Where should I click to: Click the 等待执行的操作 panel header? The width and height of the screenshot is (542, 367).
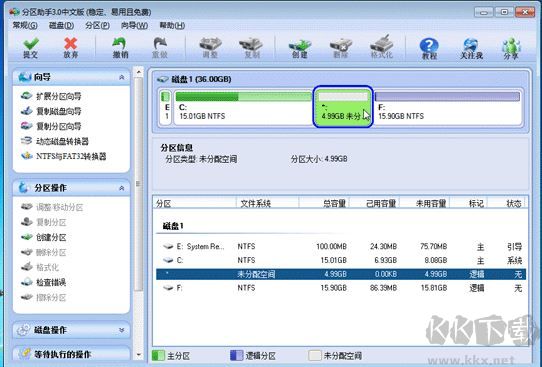click(72, 354)
